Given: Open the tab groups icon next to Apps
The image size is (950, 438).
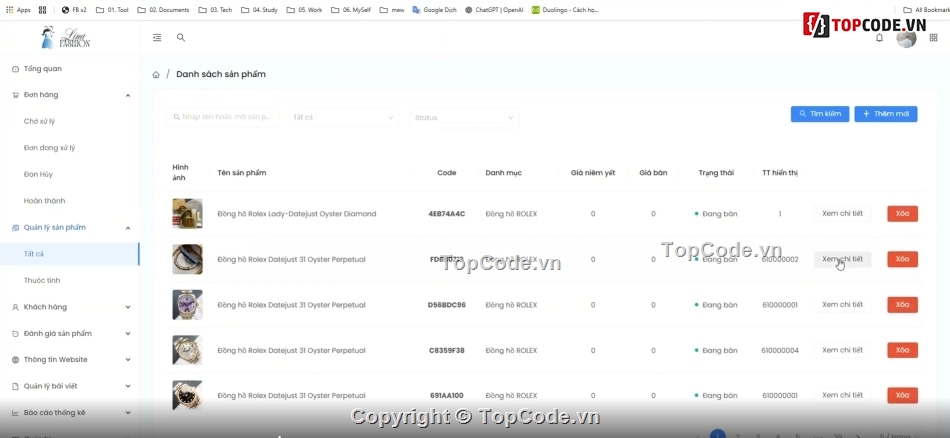Looking at the screenshot, I should tap(42, 10).
